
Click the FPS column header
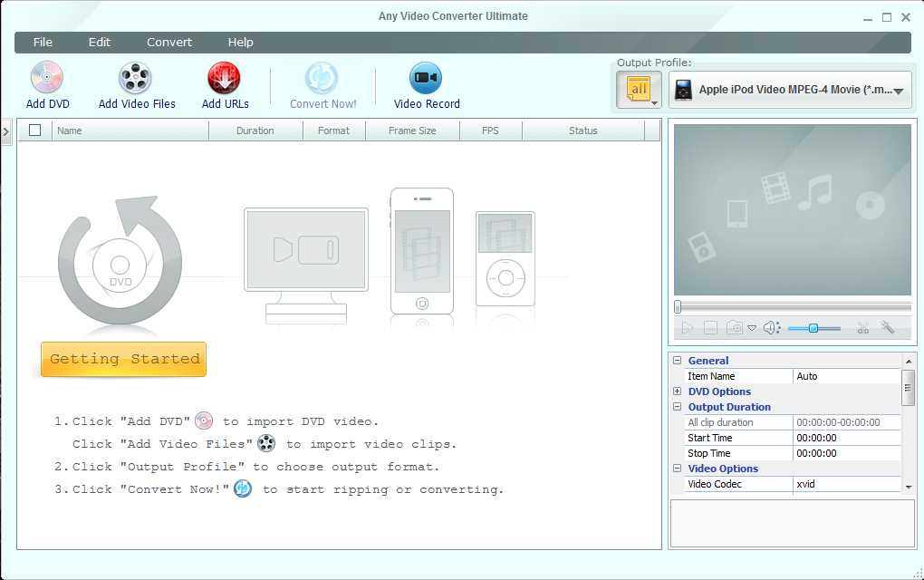tap(490, 130)
